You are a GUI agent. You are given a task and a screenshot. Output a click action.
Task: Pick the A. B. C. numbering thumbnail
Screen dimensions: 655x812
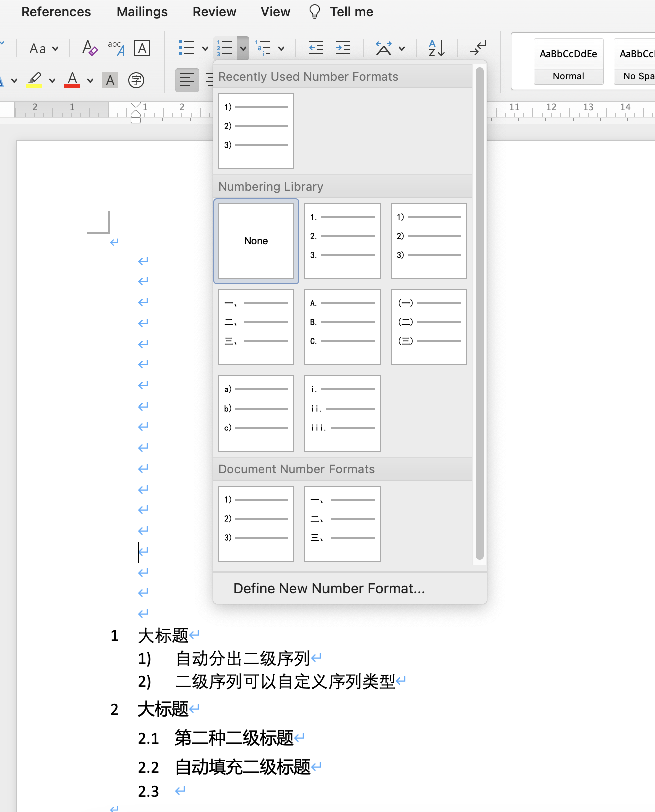[x=343, y=327]
